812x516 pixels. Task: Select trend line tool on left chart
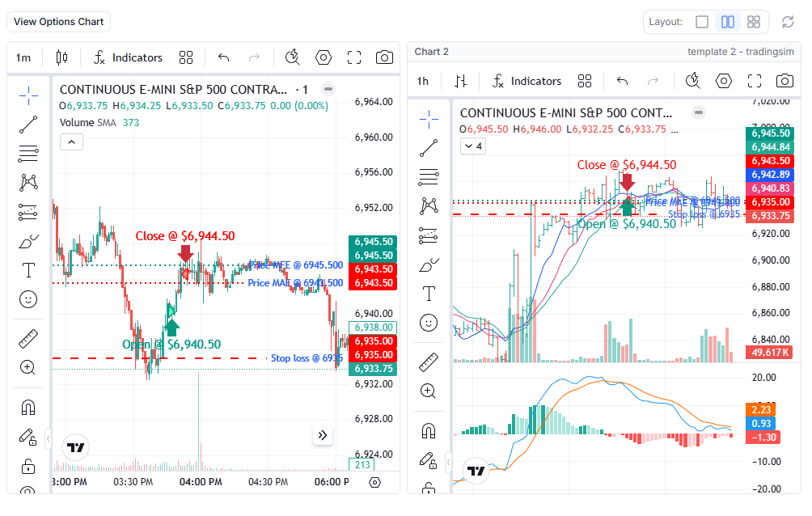pyautogui.click(x=28, y=125)
